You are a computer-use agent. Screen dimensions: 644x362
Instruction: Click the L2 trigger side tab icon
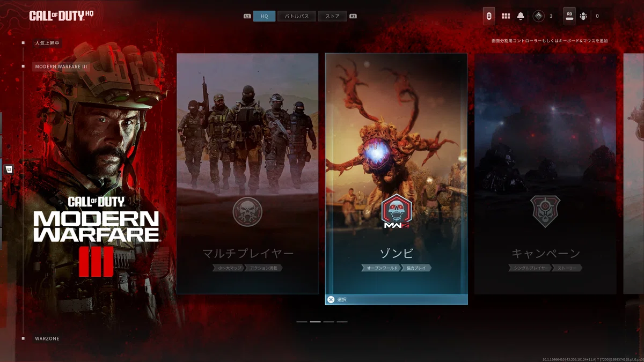9,169
